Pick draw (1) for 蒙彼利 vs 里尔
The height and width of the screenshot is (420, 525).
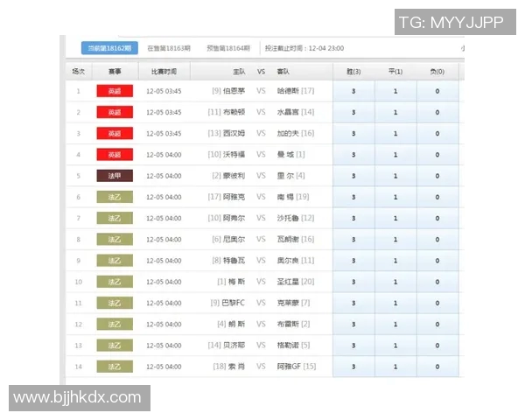[x=395, y=176]
